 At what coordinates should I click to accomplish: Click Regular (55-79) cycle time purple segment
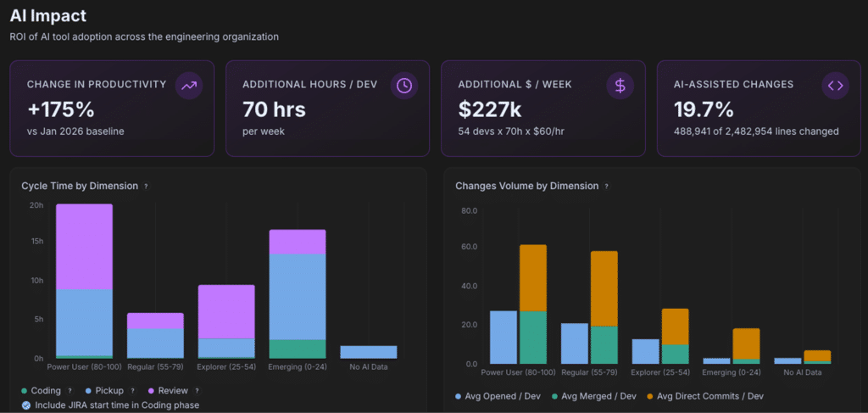click(x=156, y=321)
